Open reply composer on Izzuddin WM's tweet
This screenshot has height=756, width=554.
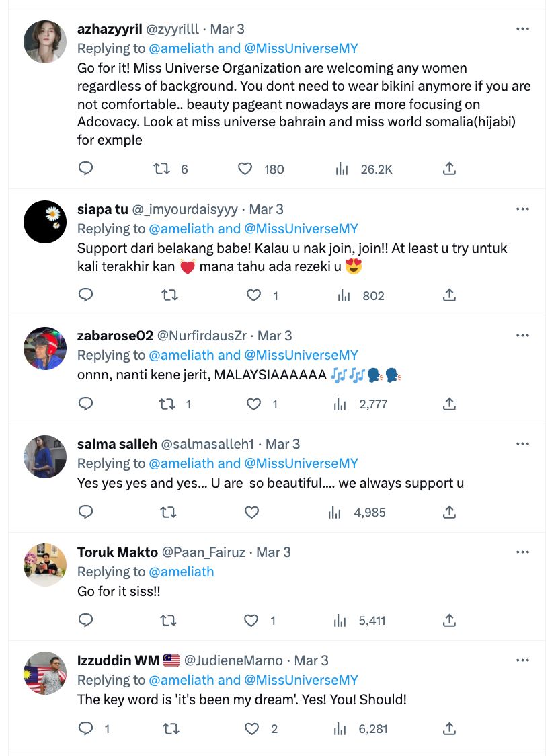(85, 728)
